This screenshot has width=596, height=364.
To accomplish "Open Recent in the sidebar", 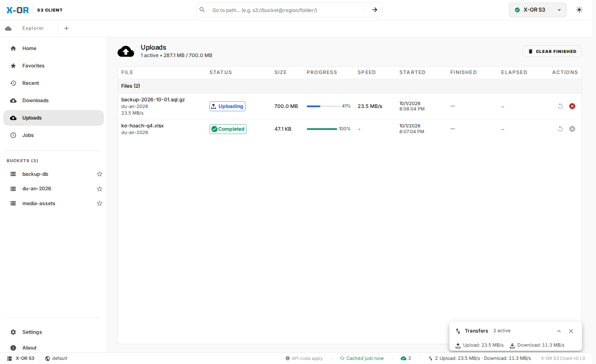I will [53, 83].
